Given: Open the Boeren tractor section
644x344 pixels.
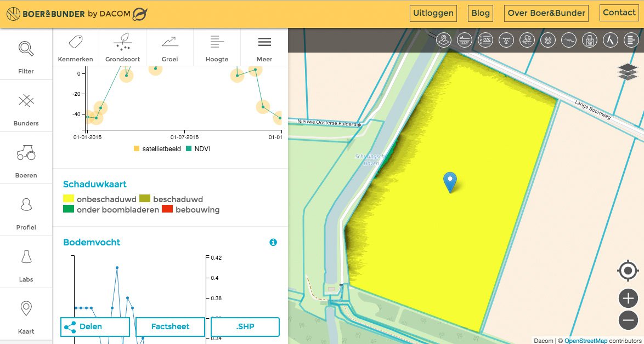Looking at the screenshot, I should [26, 158].
